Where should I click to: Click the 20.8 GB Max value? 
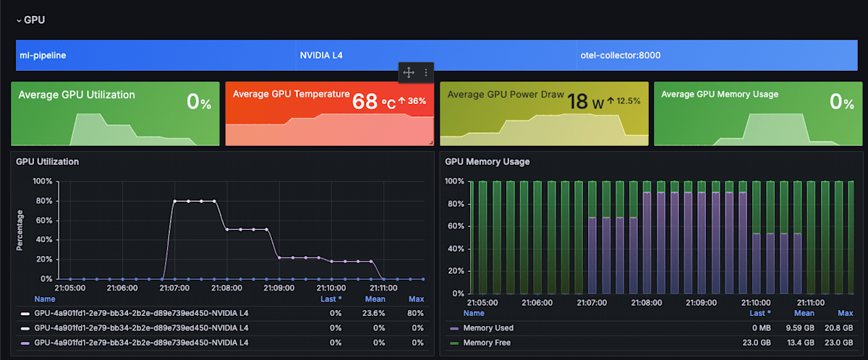coord(839,328)
